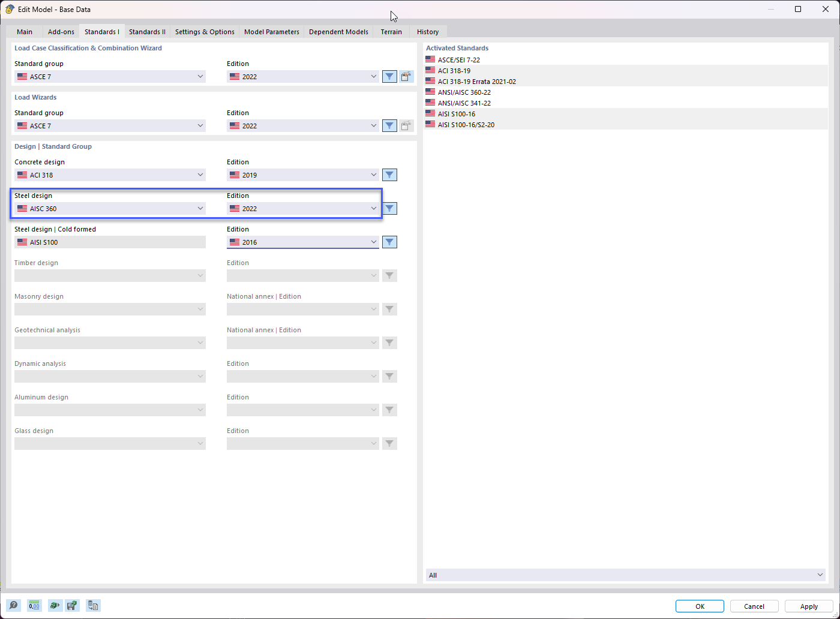840x619 pixels.
Task: Open the Glass design dropdown
Action: 110,444
